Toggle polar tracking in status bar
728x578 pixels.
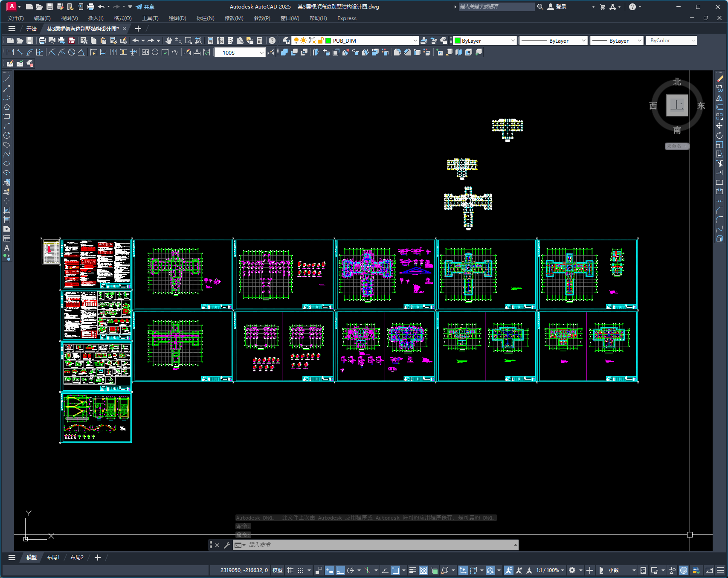pos(351,570)
